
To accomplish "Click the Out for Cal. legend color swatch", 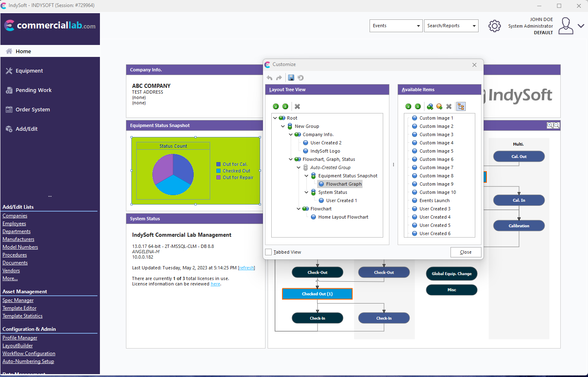I will (x=218, y=164).
